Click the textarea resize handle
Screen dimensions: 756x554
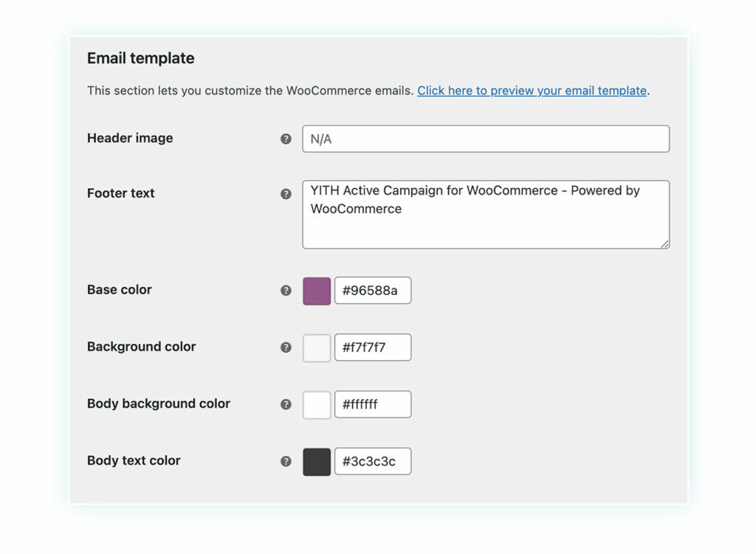coord(665,245)
